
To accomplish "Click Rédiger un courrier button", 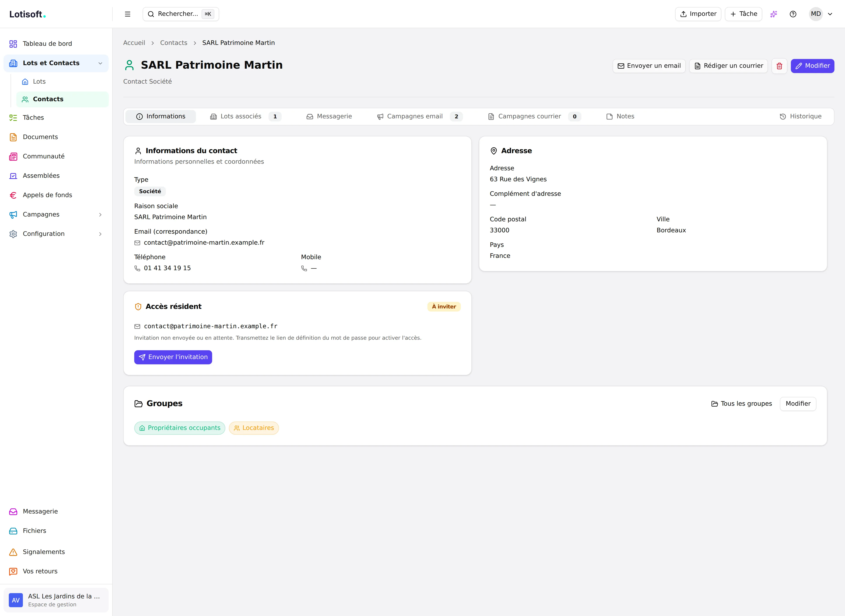I will 729,66.
